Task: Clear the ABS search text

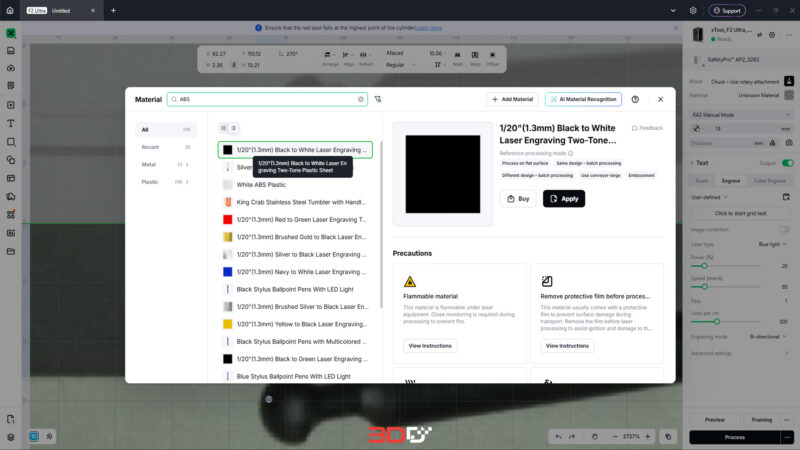Action: click(x=361, y=99)
